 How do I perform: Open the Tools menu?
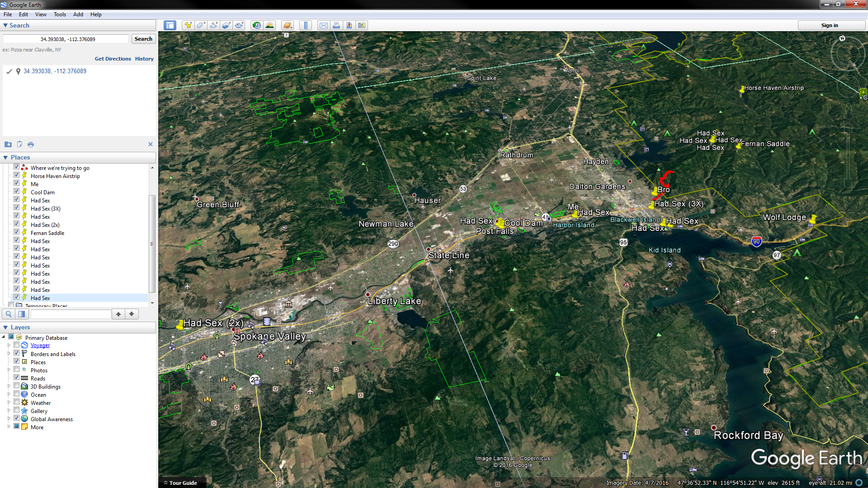click(60, 14)
